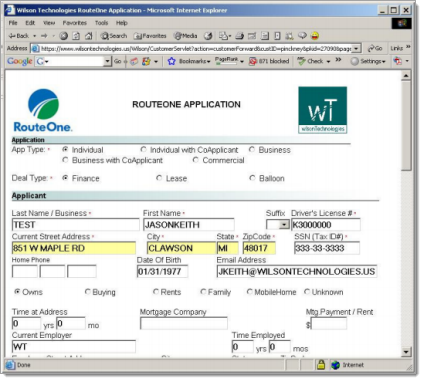The image size is (423, 381).
Task: Open the Favorites pane toolbar button
Action: (x=150, y=36)
